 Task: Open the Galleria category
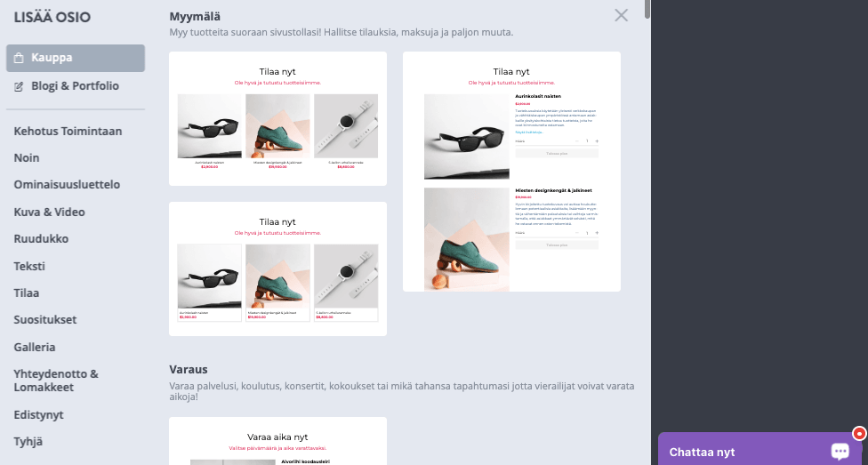click(35, 347)
